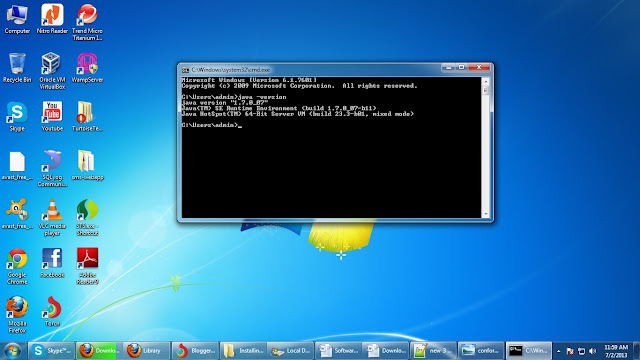Select the green leaf Shortcut icon
640x360 pixels.
coord(87,218)
